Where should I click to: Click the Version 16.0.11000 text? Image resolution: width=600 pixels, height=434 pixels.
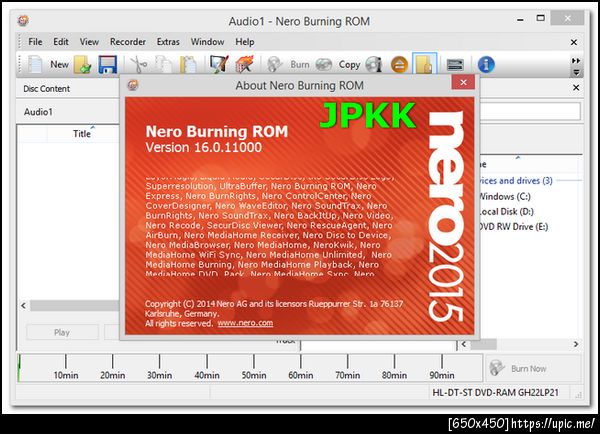[203, 147]
